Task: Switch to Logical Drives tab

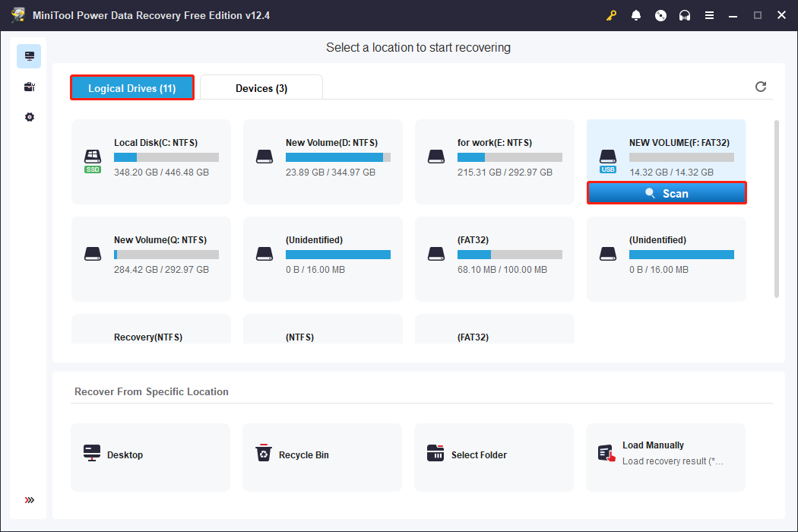Action: pos(132,88)
